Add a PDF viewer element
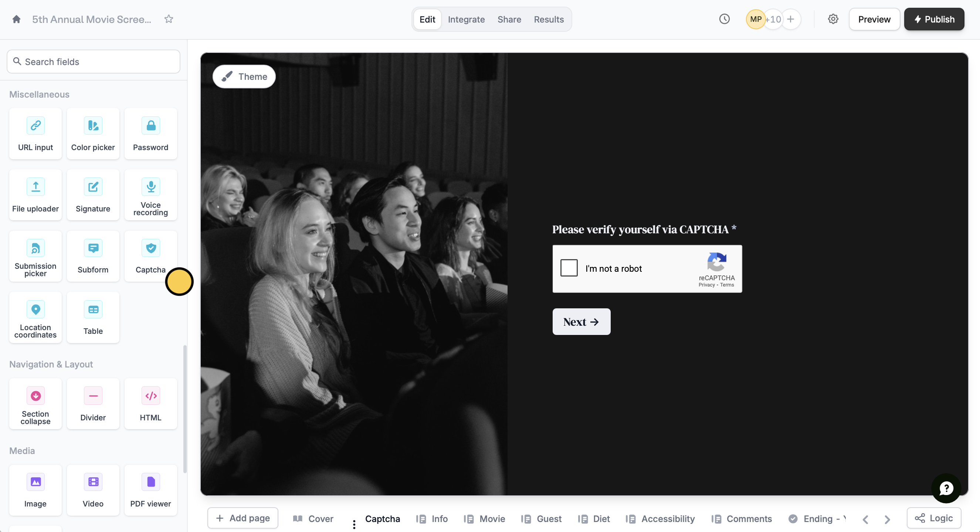 click(x=151, y=490)
